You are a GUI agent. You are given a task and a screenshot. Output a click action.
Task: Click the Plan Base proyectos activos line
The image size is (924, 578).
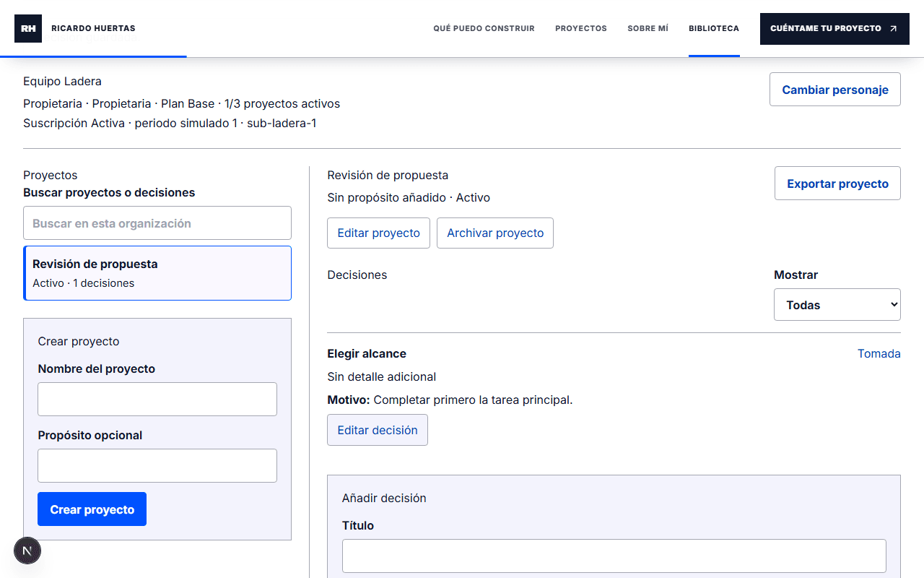coord(181,104)
